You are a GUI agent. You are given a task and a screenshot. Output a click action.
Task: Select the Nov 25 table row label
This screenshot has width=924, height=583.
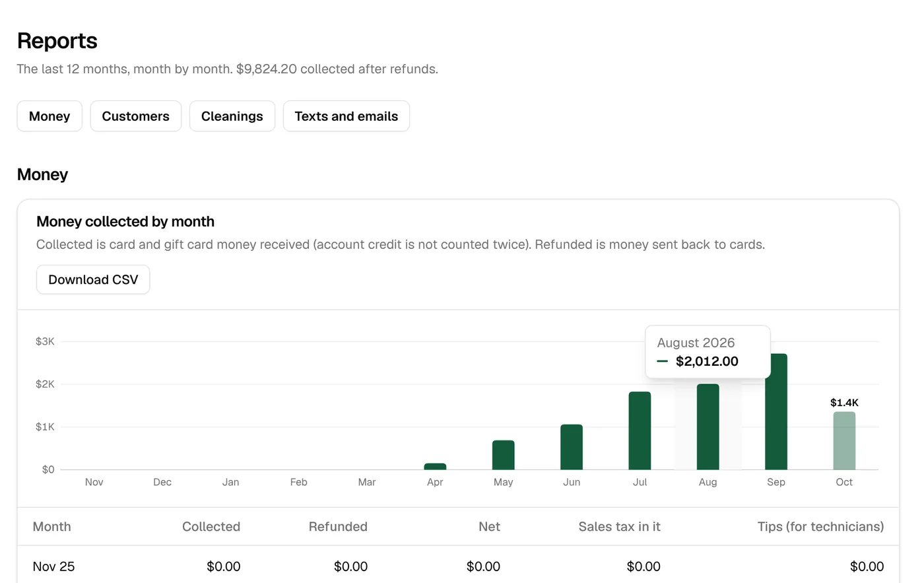pos(53,566)
